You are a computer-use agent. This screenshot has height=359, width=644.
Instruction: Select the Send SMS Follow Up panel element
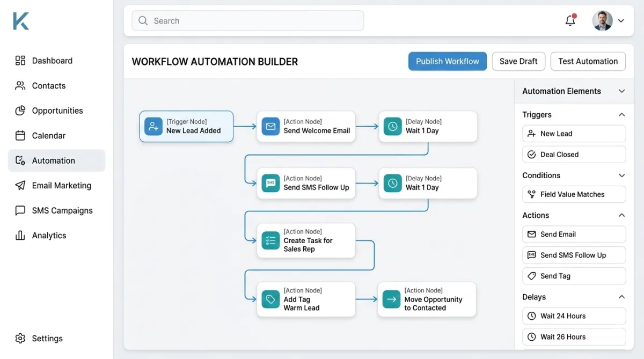(574, 255)
